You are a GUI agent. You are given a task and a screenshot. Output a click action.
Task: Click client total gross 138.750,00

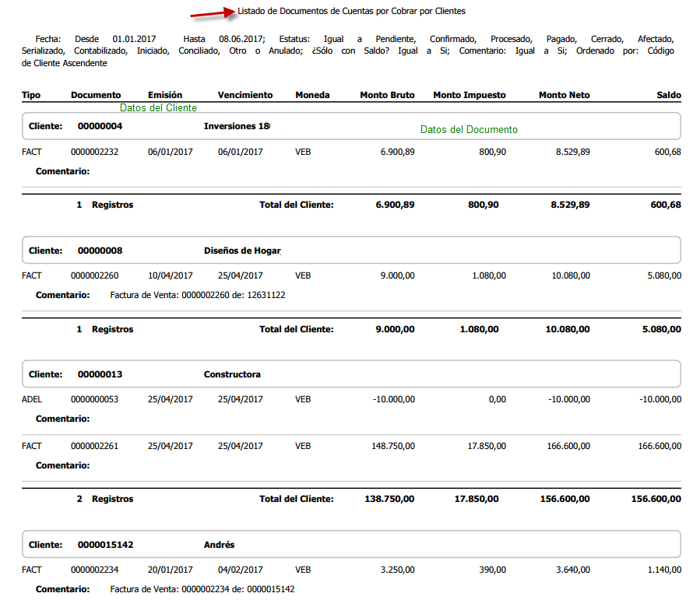click(389, 499)
